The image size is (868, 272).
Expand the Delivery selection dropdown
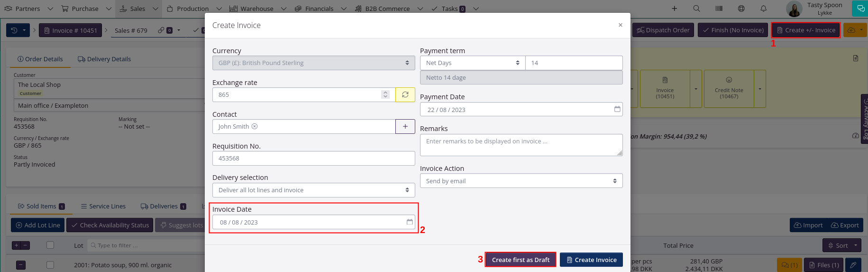(313, 190)
